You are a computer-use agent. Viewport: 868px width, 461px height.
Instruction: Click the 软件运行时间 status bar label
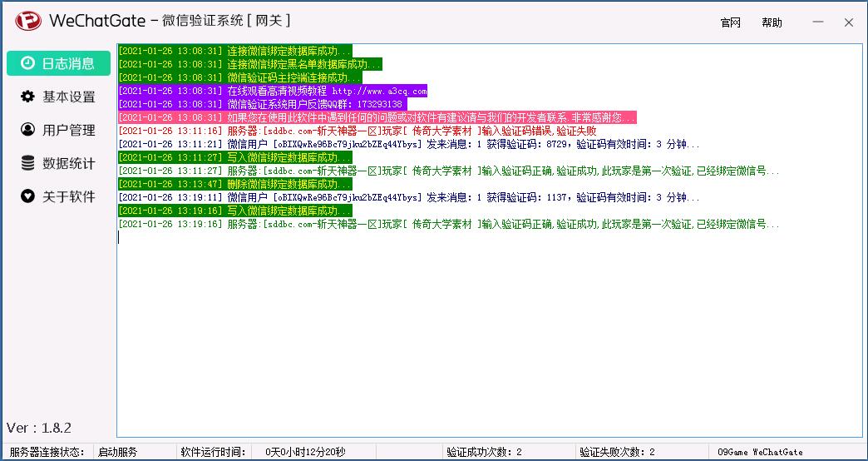click(x=214, y=452)
